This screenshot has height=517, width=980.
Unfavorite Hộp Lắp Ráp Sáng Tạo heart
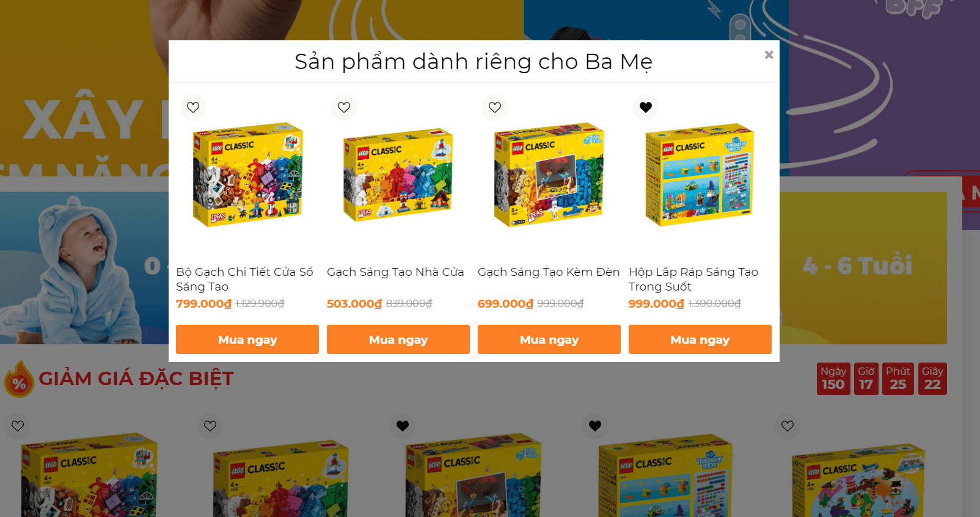click(x=646, y=107)
